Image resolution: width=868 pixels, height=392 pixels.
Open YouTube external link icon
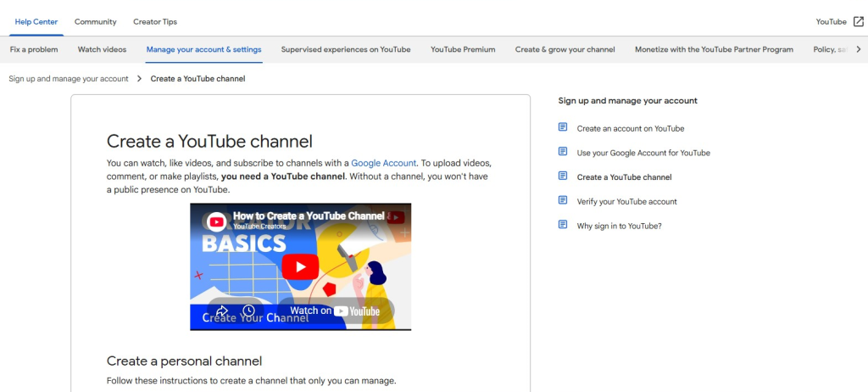pos(858,21)
